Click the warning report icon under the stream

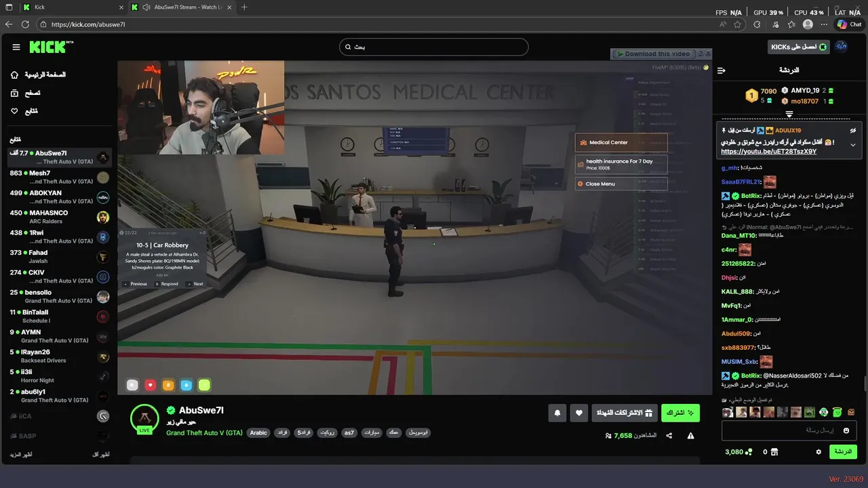pos(690,436)
